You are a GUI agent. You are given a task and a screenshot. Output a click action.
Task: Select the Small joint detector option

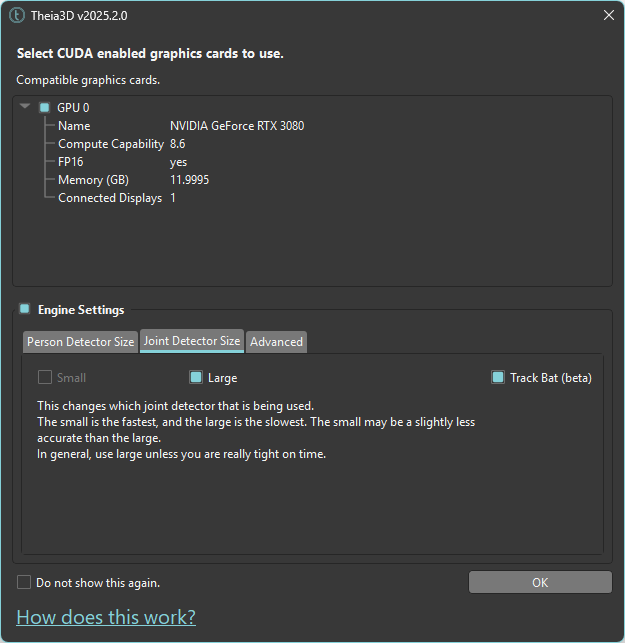[x=45, y=378]
